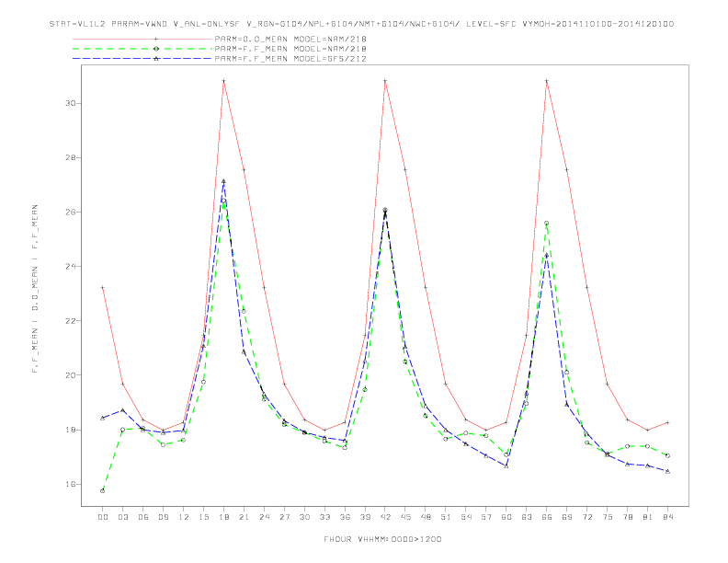Click y-axis tick value 22
Image resolution: width=728 pixels, height=563 pixels.
(x=70, y=320)
